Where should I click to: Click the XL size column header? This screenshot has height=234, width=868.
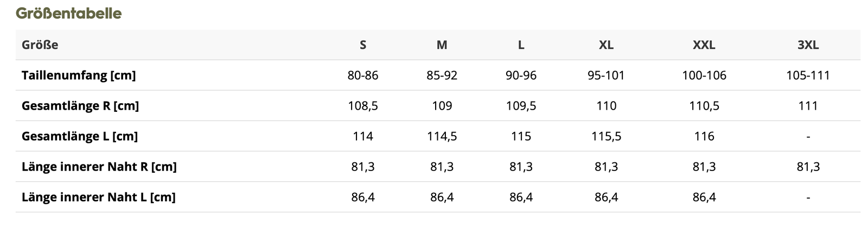coord(607,45)
